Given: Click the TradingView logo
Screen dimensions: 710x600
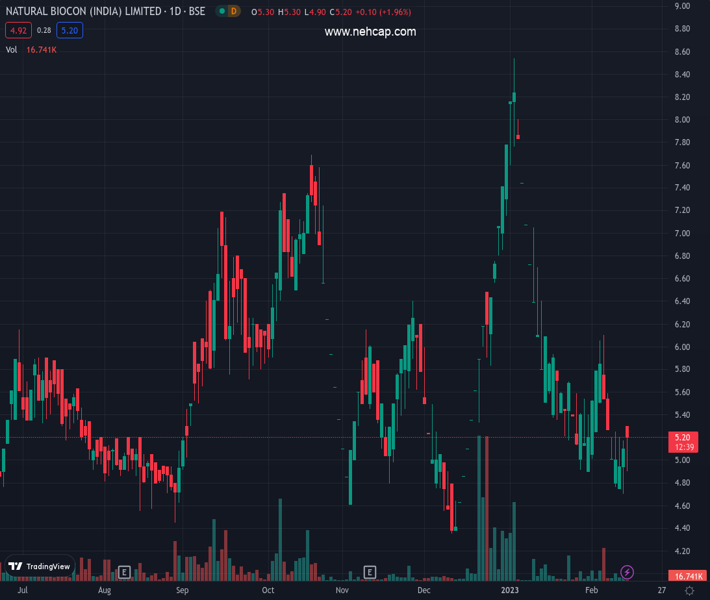Looking at the screenshot, I should pyautogui.click(x=39, y=566).
